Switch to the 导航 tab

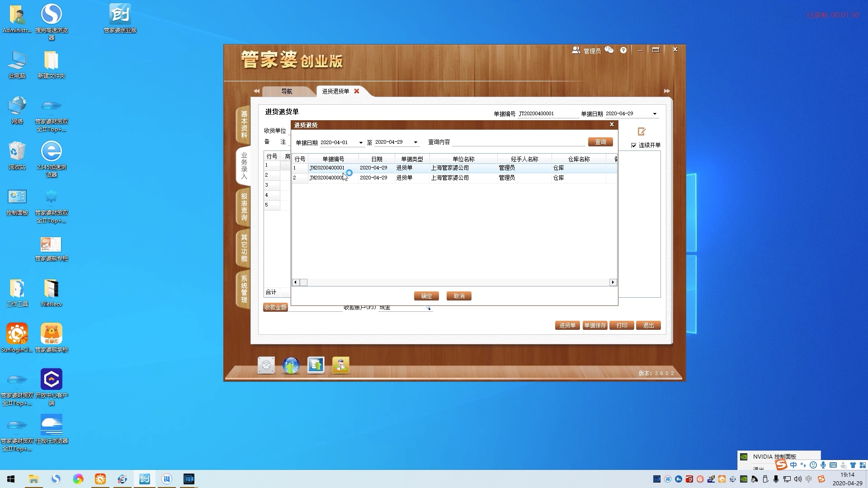[x=287, y=91]
